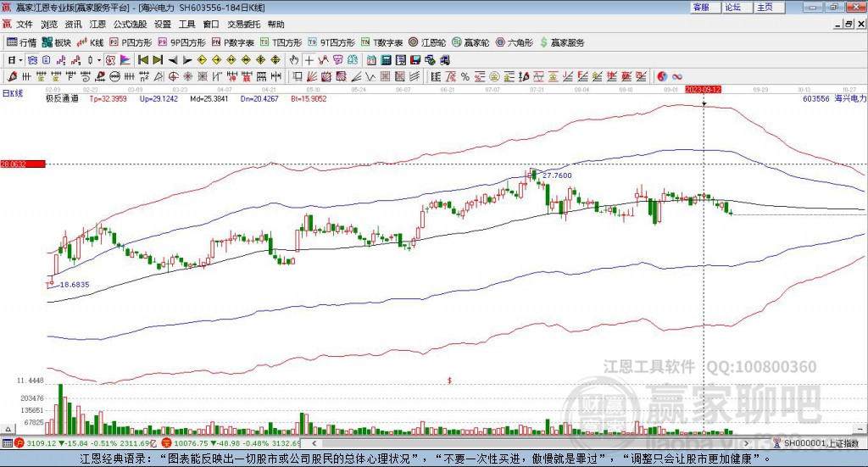The image size is (868, 467).
Task: Open the 帮助 menu
Action: (x=275, y=25)
